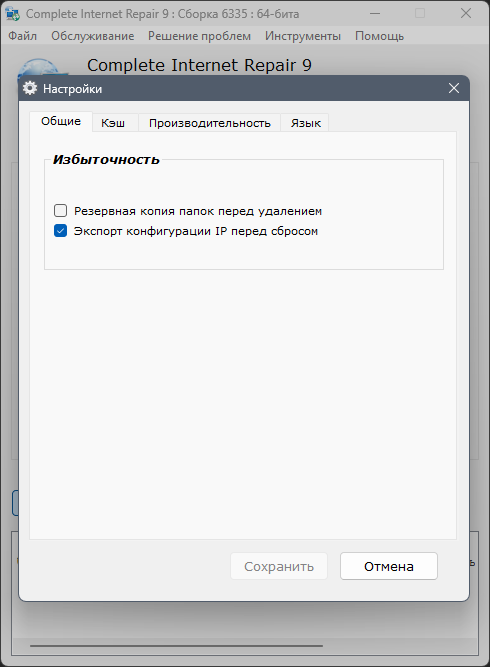Switch to the Производительность tab
Screen dimensions: 490x667
[x=210, y=123]
